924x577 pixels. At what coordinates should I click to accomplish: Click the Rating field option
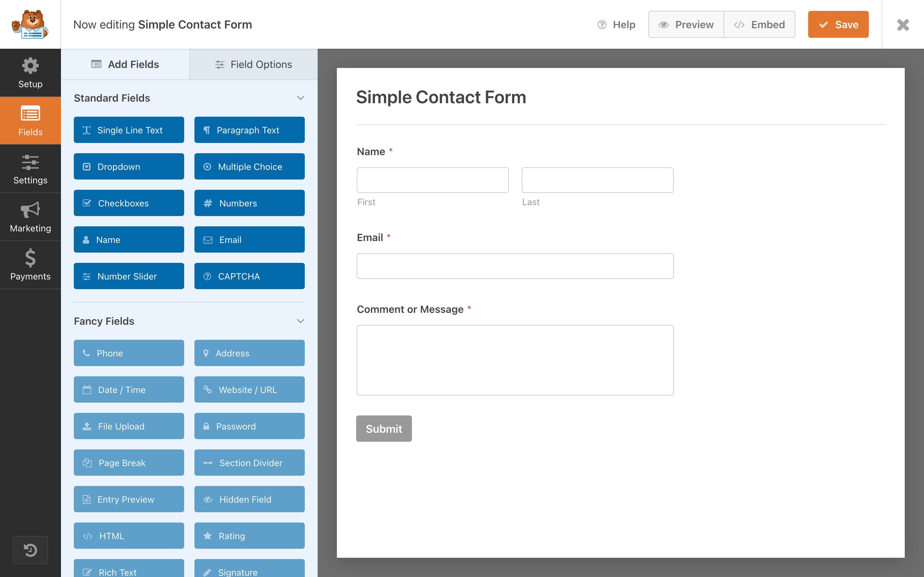[250, 536]
